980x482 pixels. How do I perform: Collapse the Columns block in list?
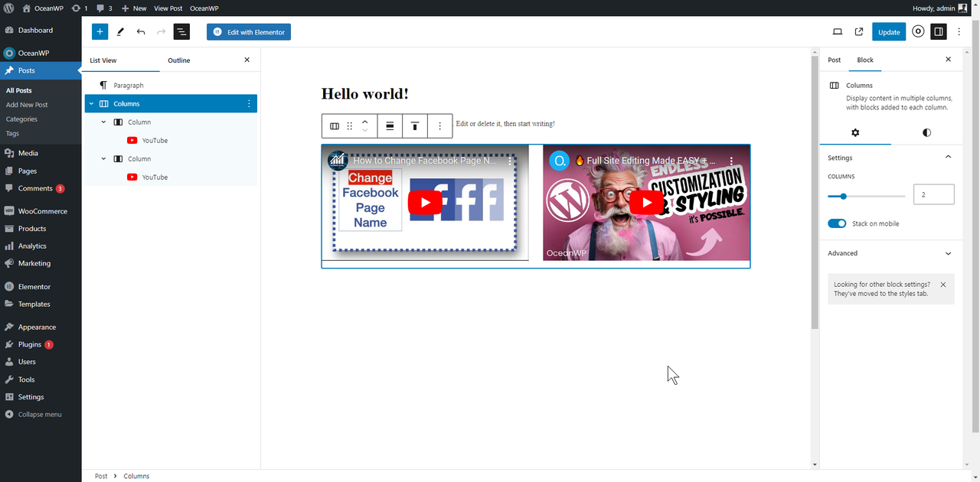point(91,104)
